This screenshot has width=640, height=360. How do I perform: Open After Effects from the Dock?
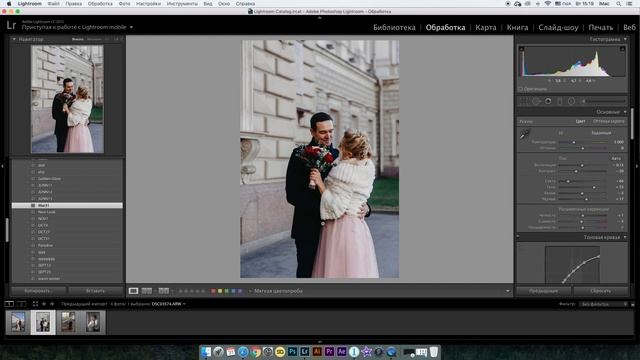click(x=342, y=351)
